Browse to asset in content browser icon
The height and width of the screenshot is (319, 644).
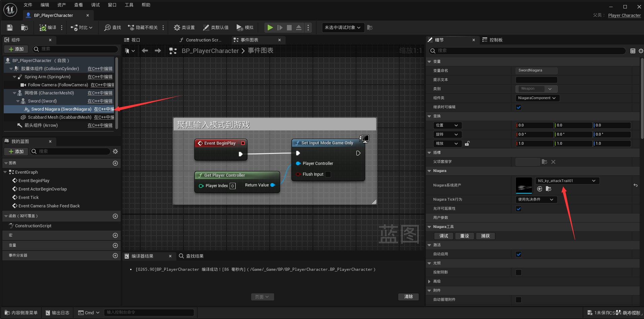[25, 28]
